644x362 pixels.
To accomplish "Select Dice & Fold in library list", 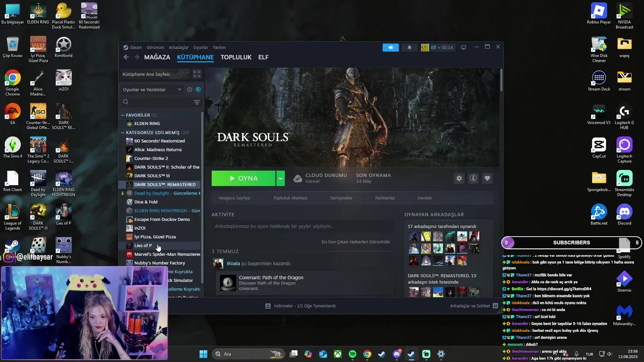I will tap(160, 202).
